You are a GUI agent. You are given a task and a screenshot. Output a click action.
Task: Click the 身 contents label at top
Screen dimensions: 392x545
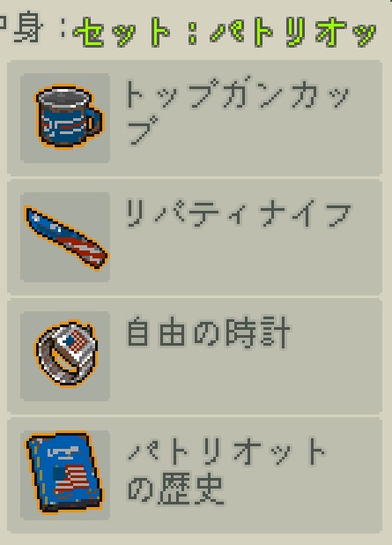coord(29,29)
